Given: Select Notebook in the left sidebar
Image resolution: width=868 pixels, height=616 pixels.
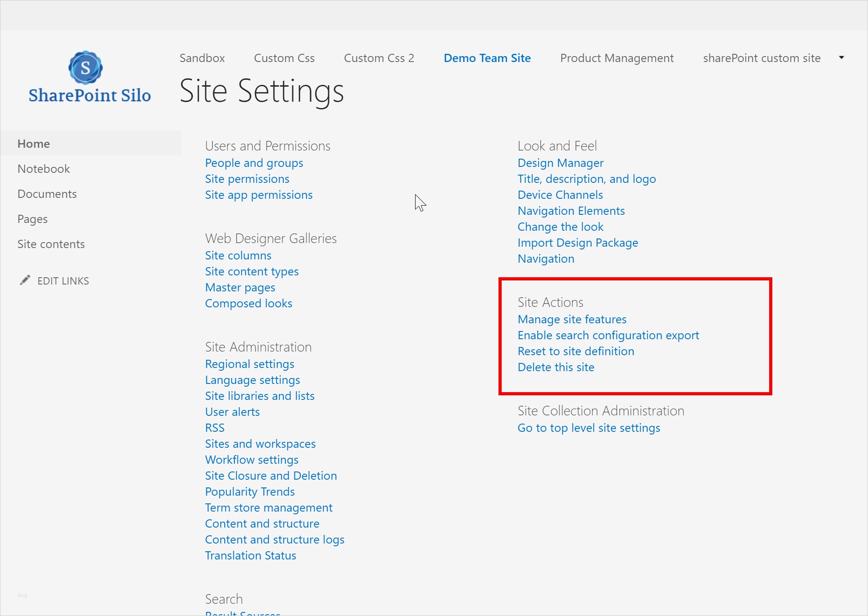Looking at the screenshot, I should point(43,169).
